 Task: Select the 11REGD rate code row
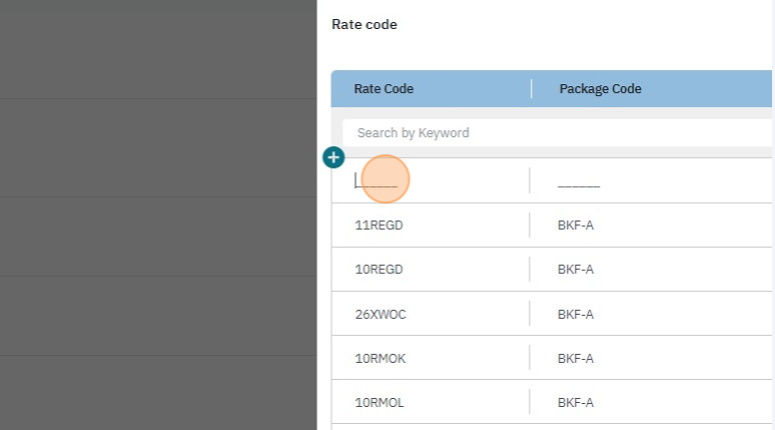click(x=379, y=225)
